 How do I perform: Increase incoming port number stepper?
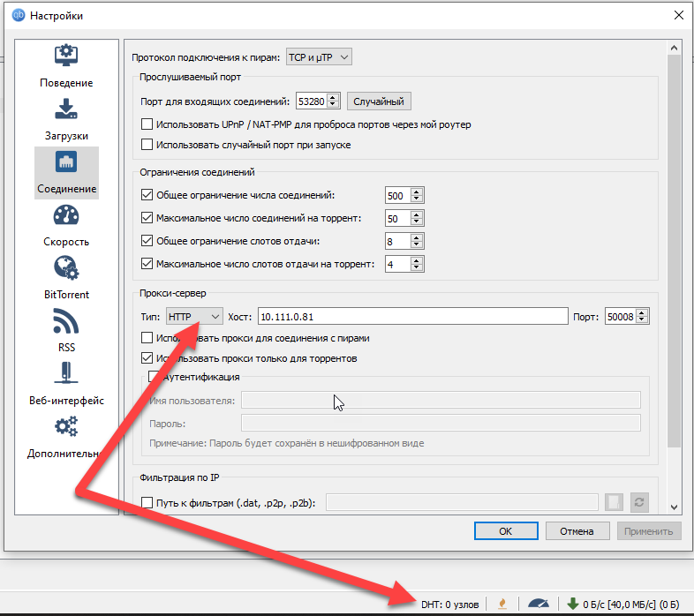(333, 98)
